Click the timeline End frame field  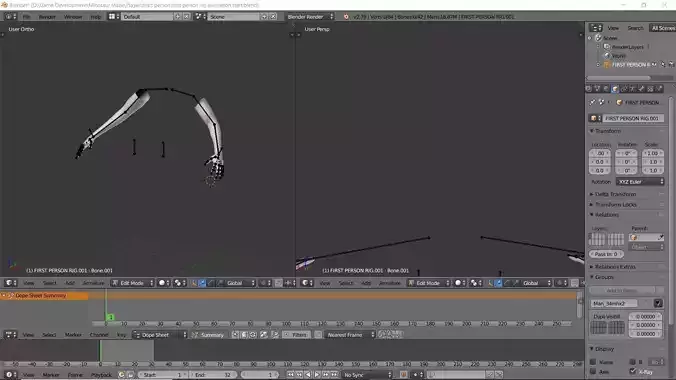[213, 375]
